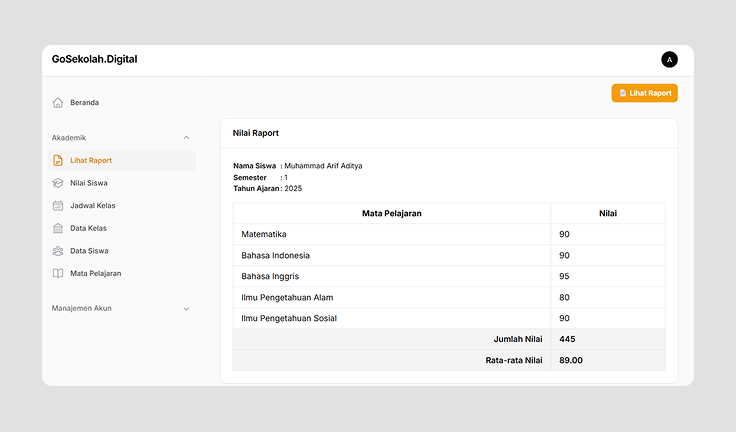
Task: Click the Mata Pelajaran column header
Action: coord(391,213)
